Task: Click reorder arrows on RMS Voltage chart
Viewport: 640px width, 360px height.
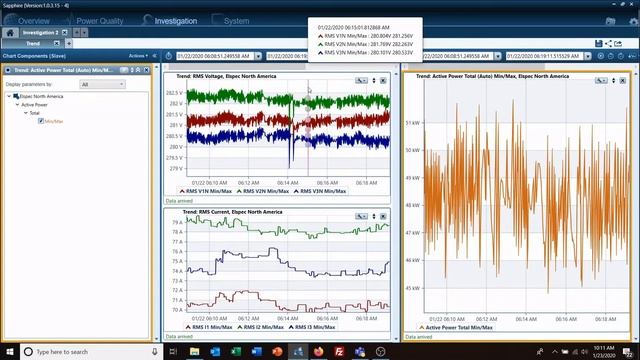Action: tap(374, 80)
